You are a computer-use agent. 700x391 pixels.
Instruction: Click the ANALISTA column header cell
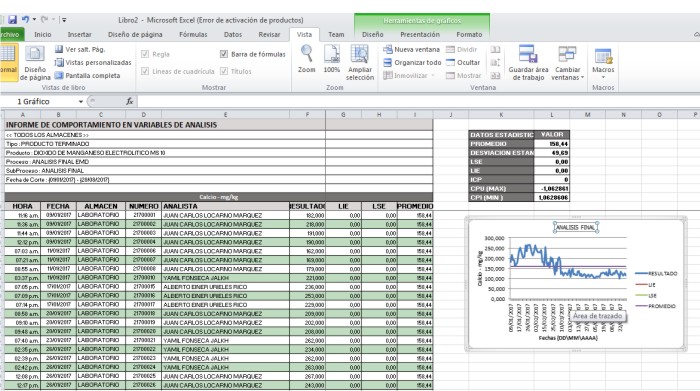225,206
